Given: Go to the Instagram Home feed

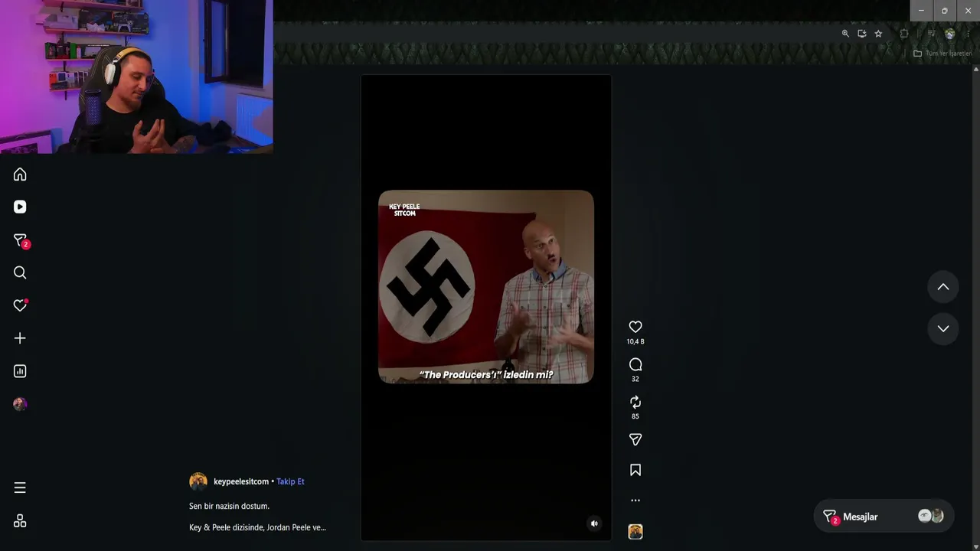Looking at the screenshot, I should (20, 174).
